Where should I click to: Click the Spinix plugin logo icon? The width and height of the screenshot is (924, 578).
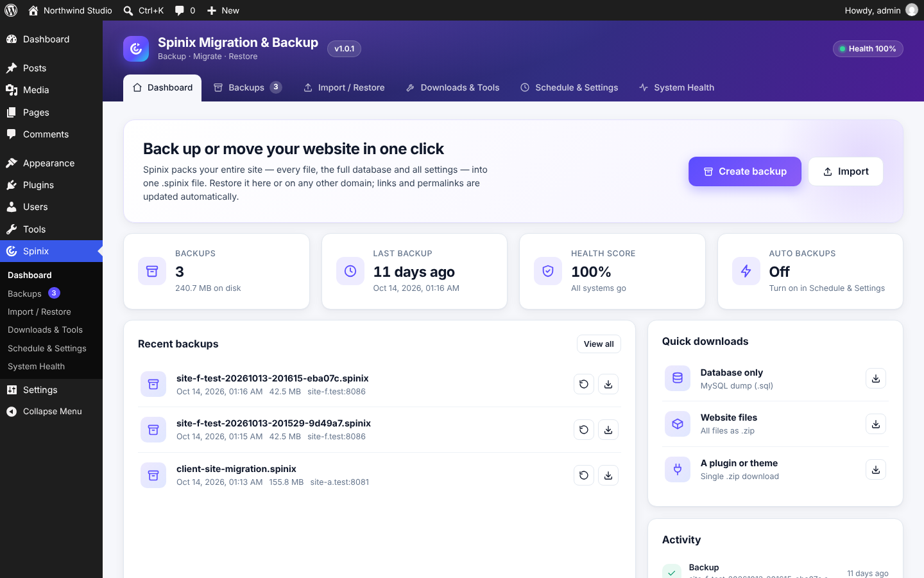coord(136,49)
